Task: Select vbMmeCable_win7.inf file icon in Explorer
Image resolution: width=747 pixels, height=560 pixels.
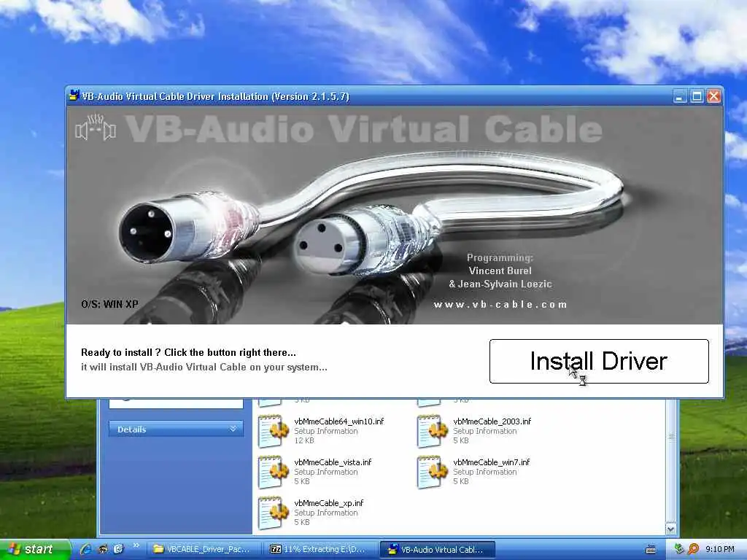Action: point(432,472)
